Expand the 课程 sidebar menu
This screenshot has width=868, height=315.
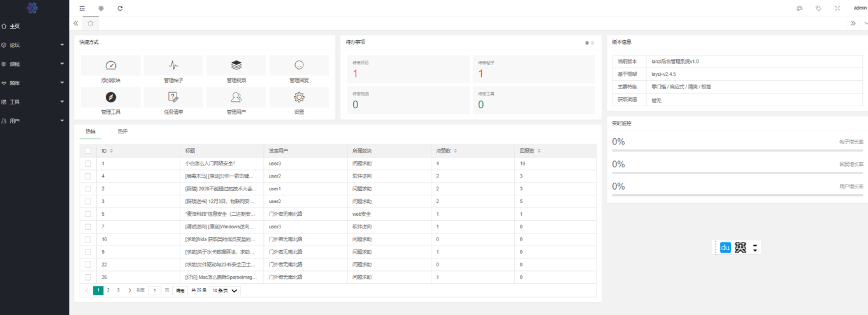tap(34, 64)
